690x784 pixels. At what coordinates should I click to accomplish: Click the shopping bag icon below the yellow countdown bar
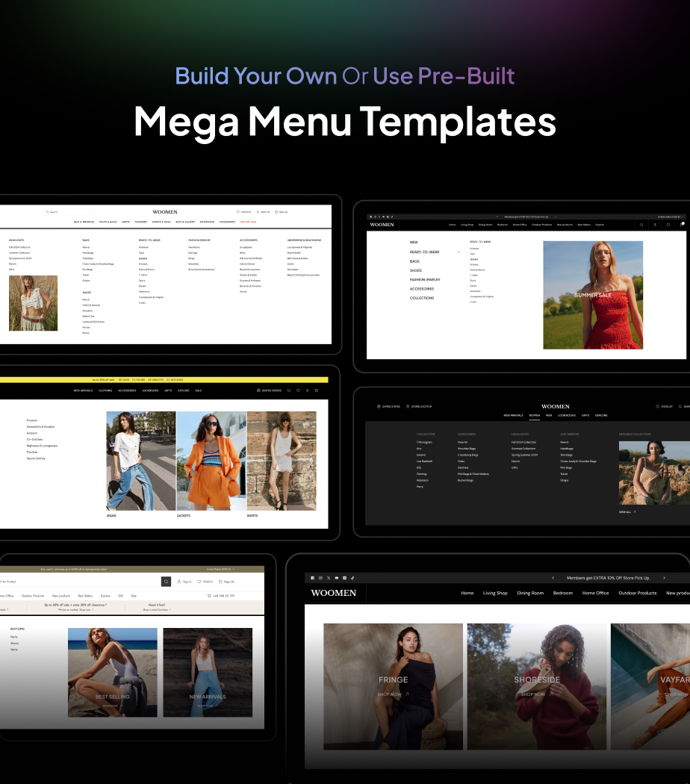(317, 391)
